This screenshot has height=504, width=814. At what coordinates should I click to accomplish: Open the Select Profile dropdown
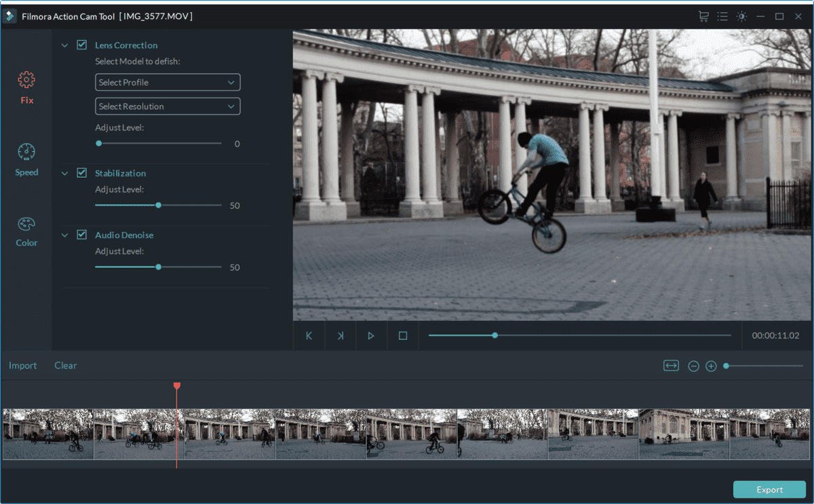(x=168, y=82)
